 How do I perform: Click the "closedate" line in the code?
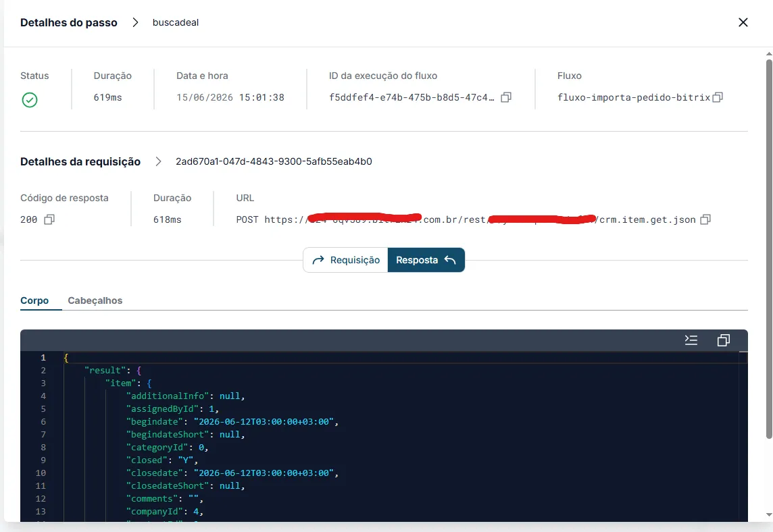tap(232, 473)
